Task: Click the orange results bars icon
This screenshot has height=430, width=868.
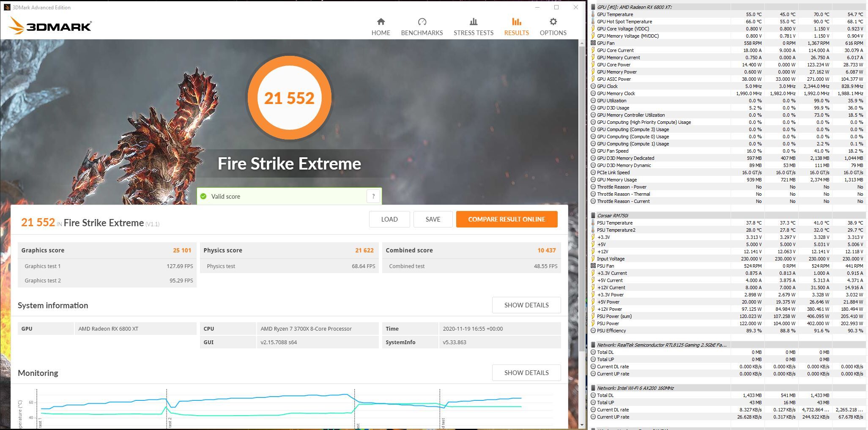Action: pos(516,22)
